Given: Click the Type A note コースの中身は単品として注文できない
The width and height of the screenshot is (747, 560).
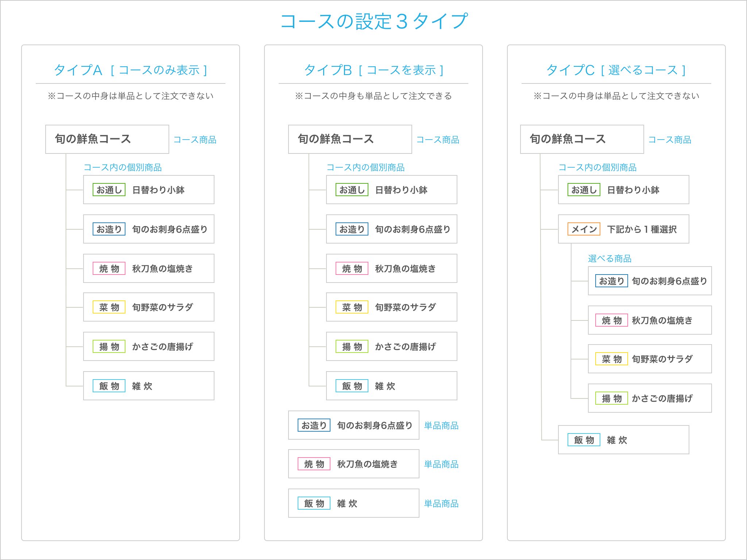Looking at the screenshot, I should pyautogui.click(x=131, y=96).
